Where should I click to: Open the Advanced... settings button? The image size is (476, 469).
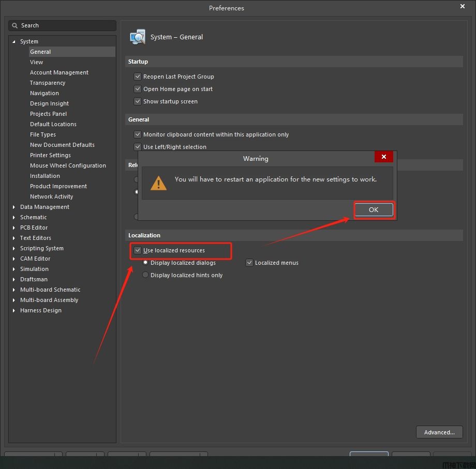[439, 432]
